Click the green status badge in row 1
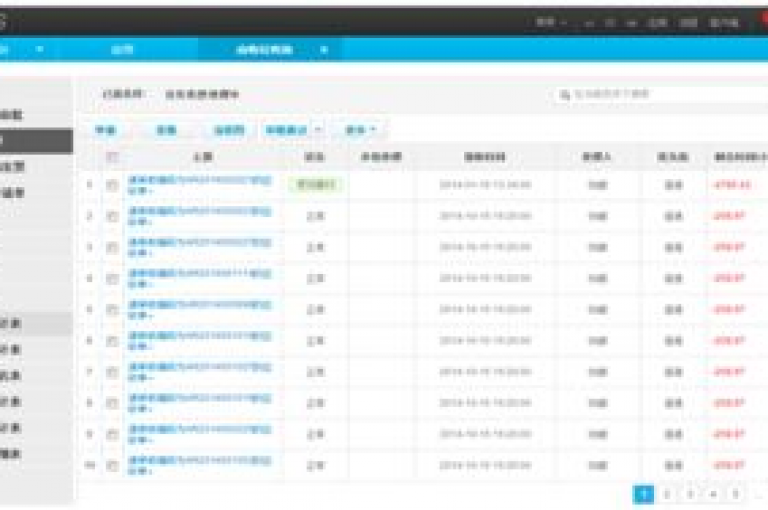This screenshot has height=510, width=768. pyautogui.click(x=316, y=185)
